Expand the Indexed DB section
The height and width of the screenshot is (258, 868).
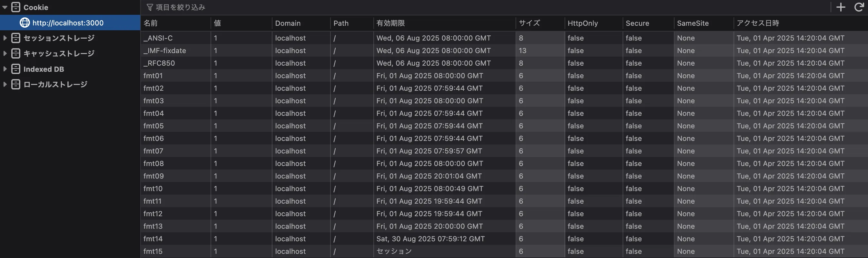pos(5,69)
